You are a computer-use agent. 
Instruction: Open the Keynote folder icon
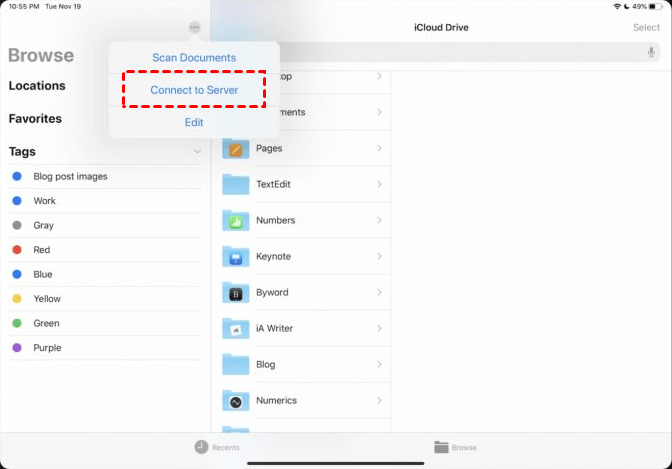235,256
